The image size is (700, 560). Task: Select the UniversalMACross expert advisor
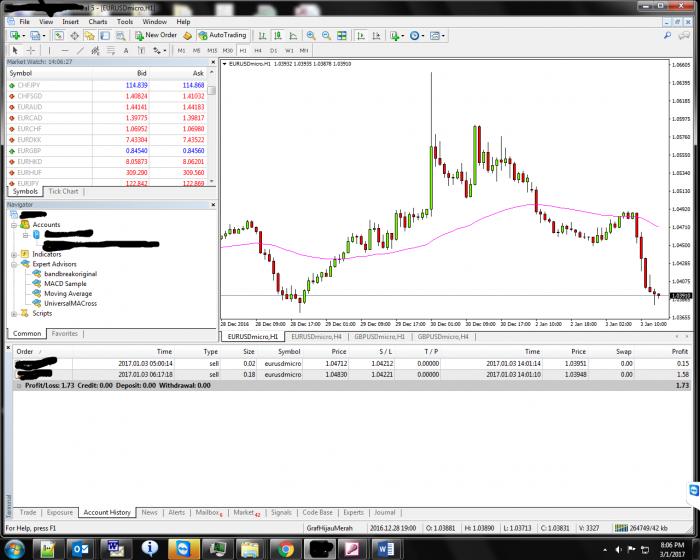tap(70, 303)
